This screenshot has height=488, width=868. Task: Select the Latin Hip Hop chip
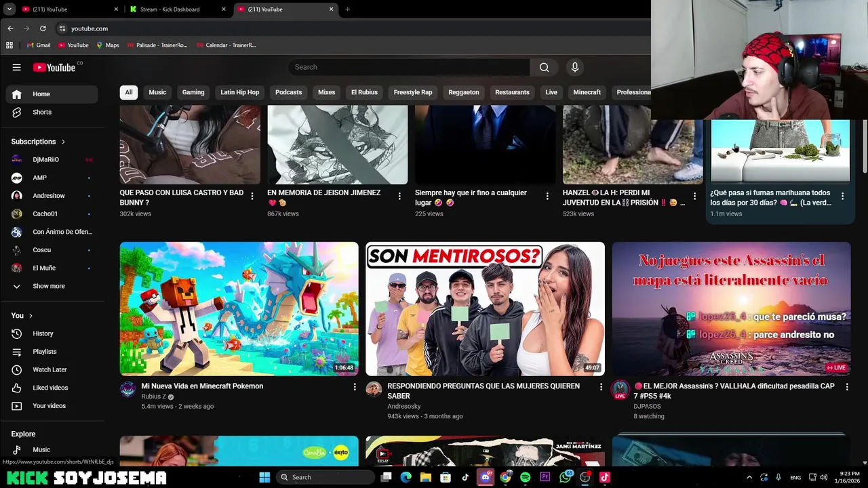pos(239,92)
